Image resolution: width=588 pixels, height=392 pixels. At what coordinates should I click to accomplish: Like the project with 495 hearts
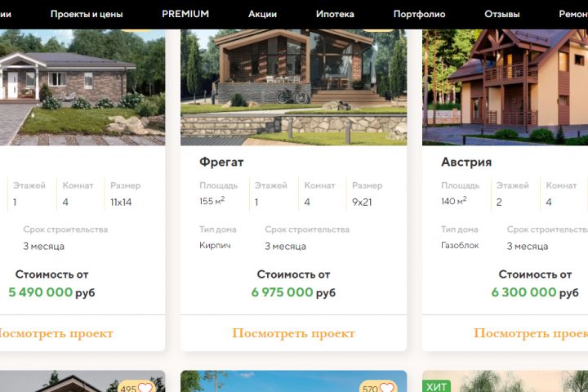(x=145, y=387)
